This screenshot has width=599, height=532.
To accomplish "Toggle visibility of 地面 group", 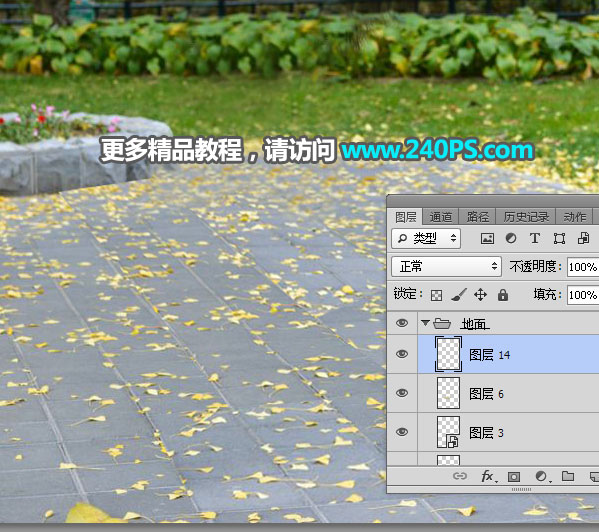I will [x=401, y=323].
